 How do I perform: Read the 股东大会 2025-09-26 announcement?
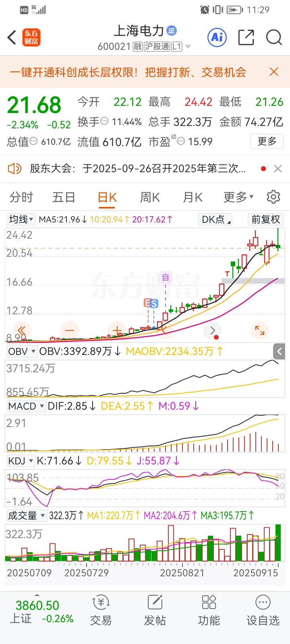tap(138, 169)
